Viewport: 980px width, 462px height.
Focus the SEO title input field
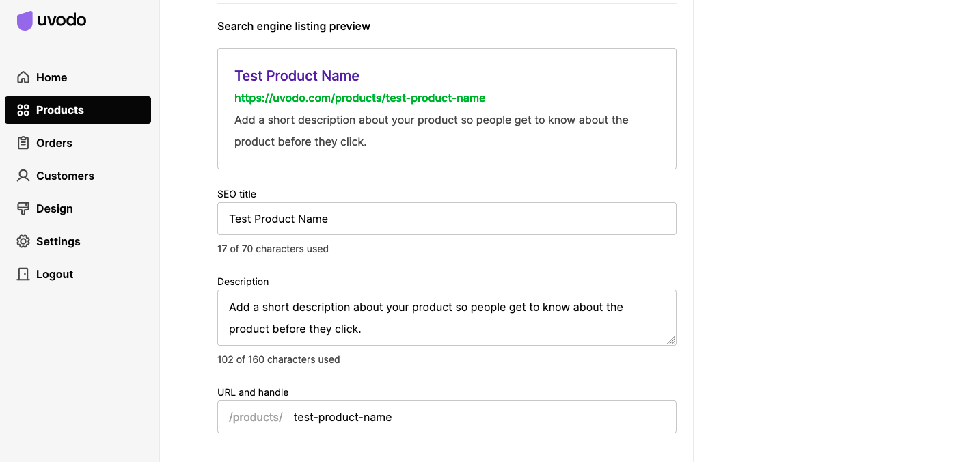(446, 219)
